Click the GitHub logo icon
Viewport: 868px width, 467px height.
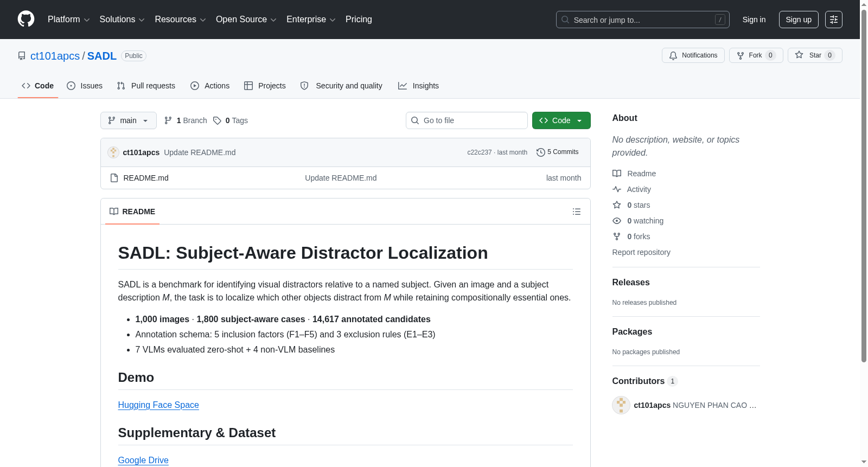click(x=26, y=19)
